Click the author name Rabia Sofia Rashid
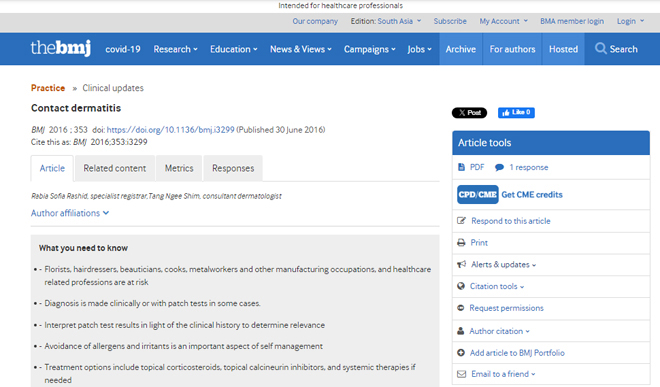The width and height of the screenshot is (660, 387). (59, 196)
